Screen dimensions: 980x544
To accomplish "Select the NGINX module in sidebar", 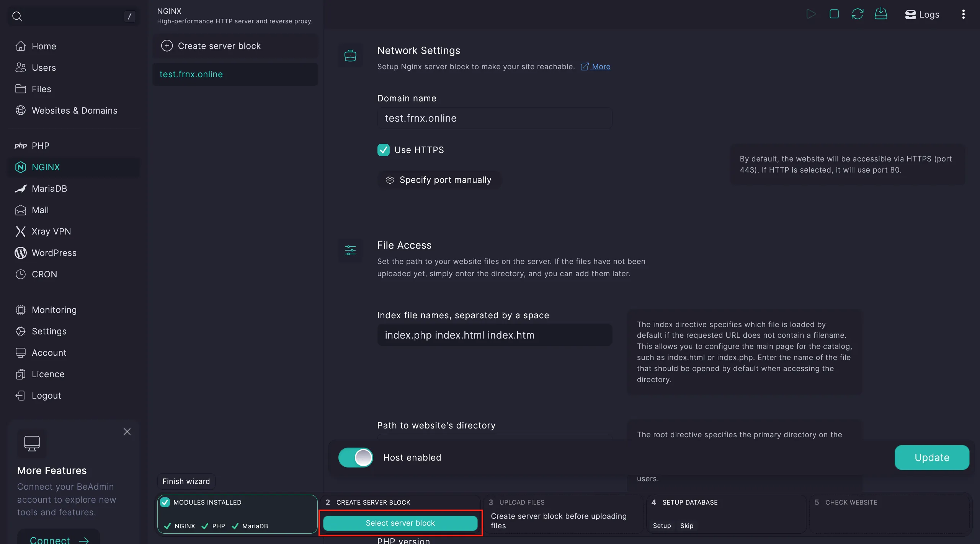I will (74, 167).
